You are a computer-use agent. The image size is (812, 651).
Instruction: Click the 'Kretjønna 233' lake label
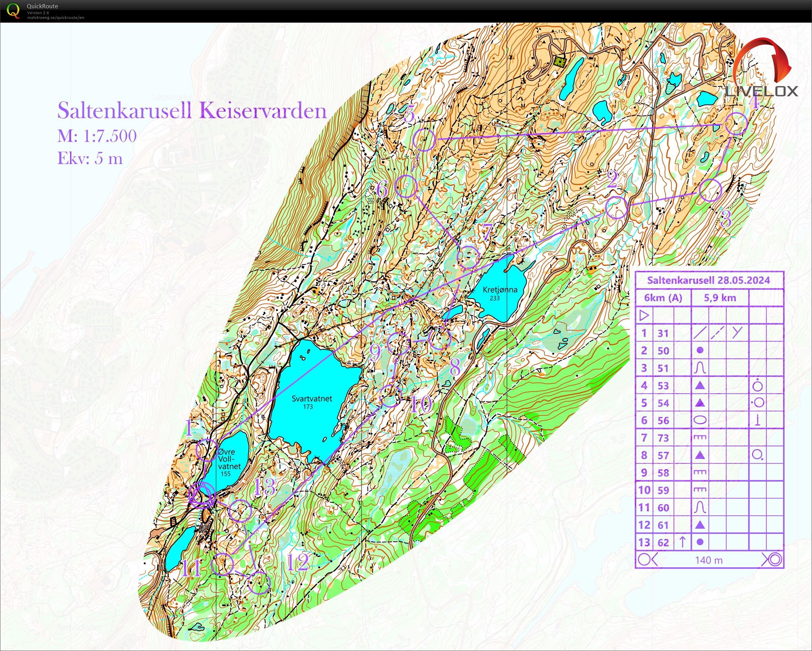coord(500,294)
